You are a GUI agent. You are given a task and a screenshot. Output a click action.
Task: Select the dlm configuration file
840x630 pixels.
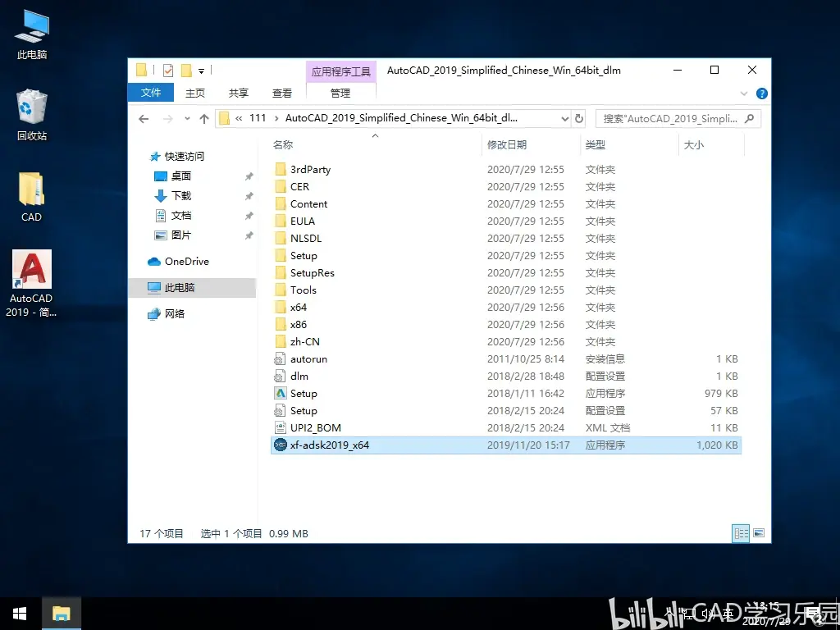click(x=299, y=376)
